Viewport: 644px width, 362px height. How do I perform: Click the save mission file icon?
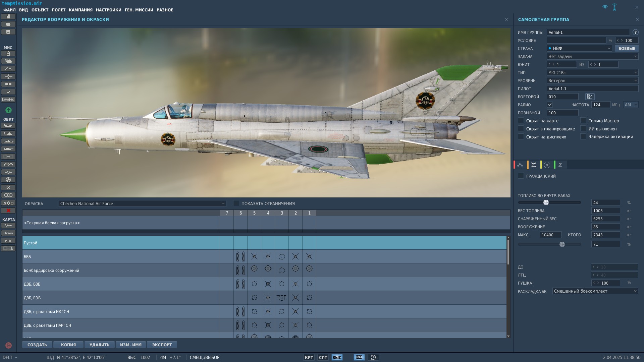click(x=8, y=32)
